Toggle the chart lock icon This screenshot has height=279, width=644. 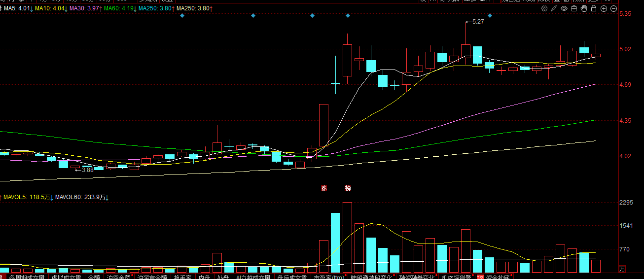[x=594, y=8]
